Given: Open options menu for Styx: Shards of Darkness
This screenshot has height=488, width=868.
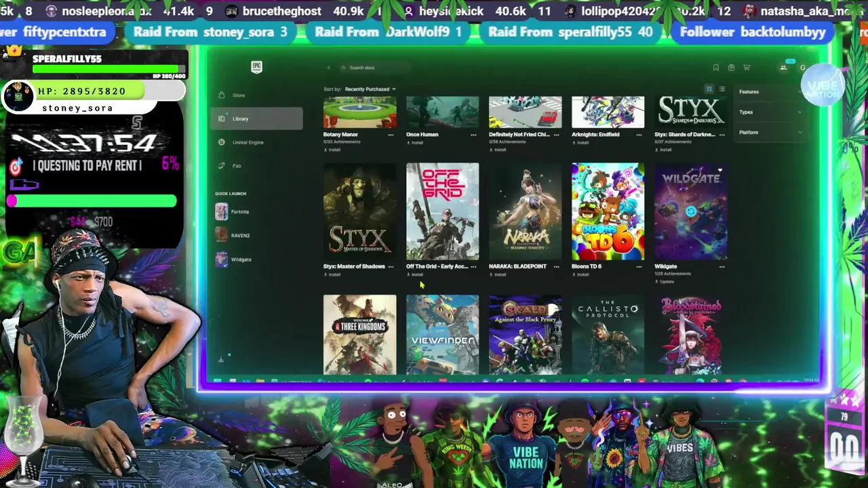Looking at the screenshot, I should tap(722, 135).
